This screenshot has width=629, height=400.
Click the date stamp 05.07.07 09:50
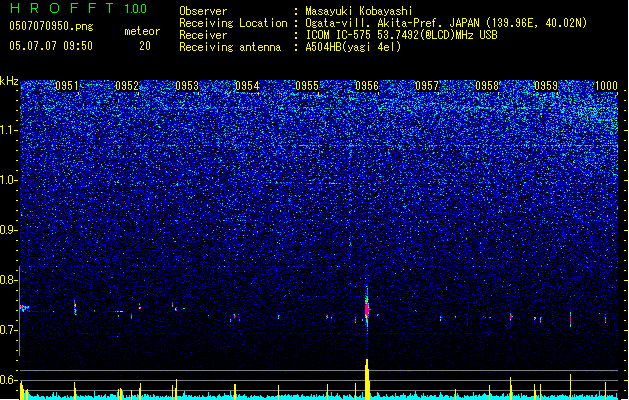coord(51,46)
